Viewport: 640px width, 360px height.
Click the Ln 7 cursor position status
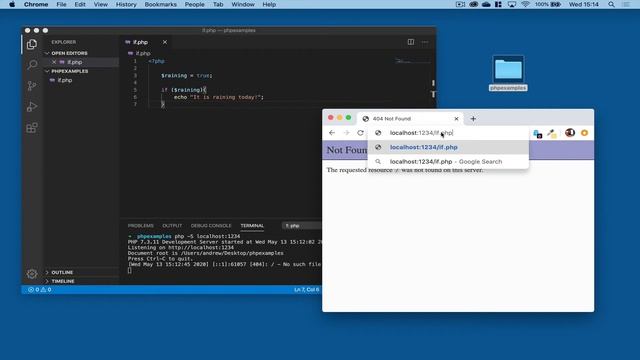click(x=307, y=289)
